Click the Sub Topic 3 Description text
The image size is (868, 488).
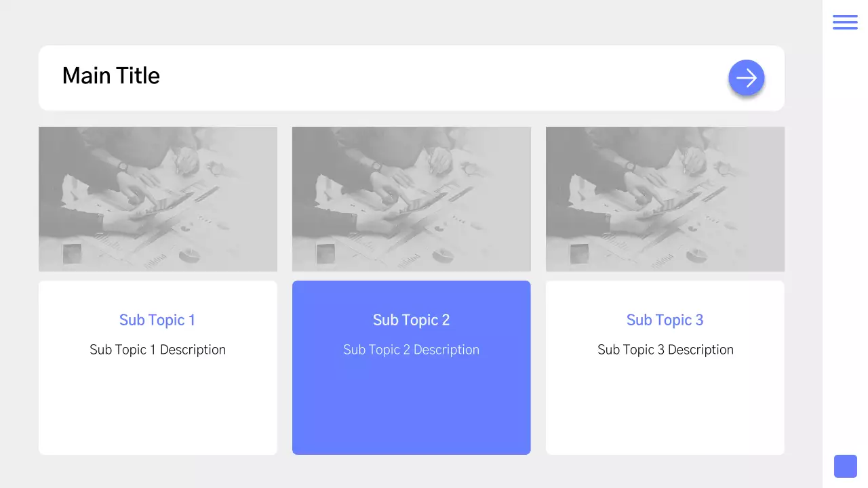[665, 350]
